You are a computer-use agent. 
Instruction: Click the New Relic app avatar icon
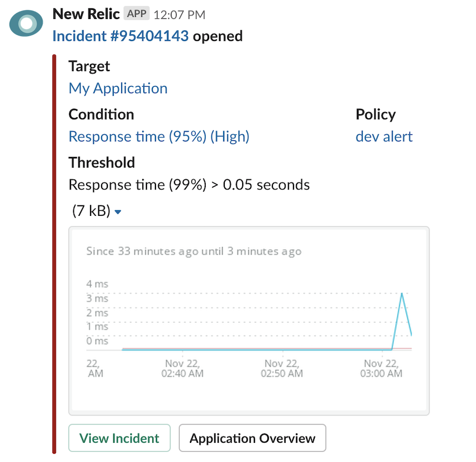(26, 23)
